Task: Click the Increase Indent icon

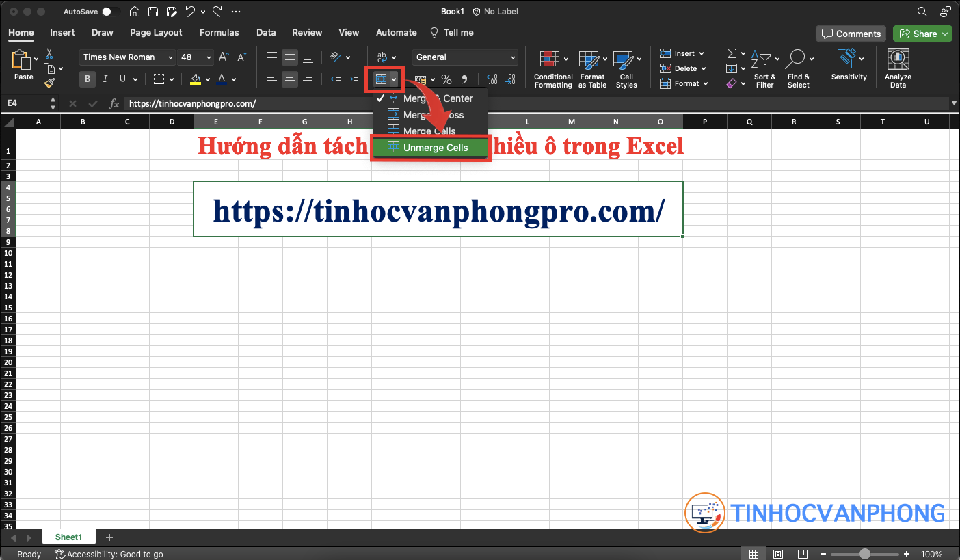Action: tap(353, 79)
